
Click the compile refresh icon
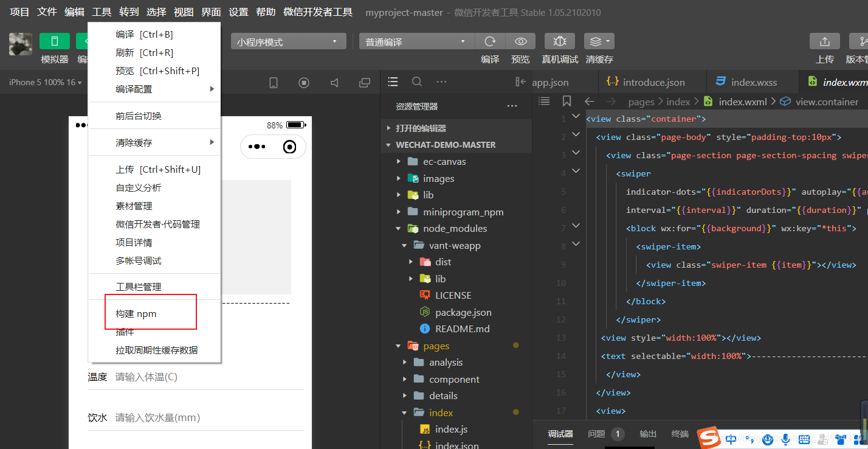coord(490,41)
